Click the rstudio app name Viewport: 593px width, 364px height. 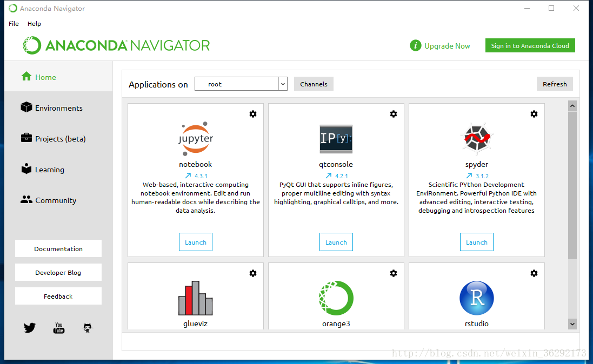477,323
